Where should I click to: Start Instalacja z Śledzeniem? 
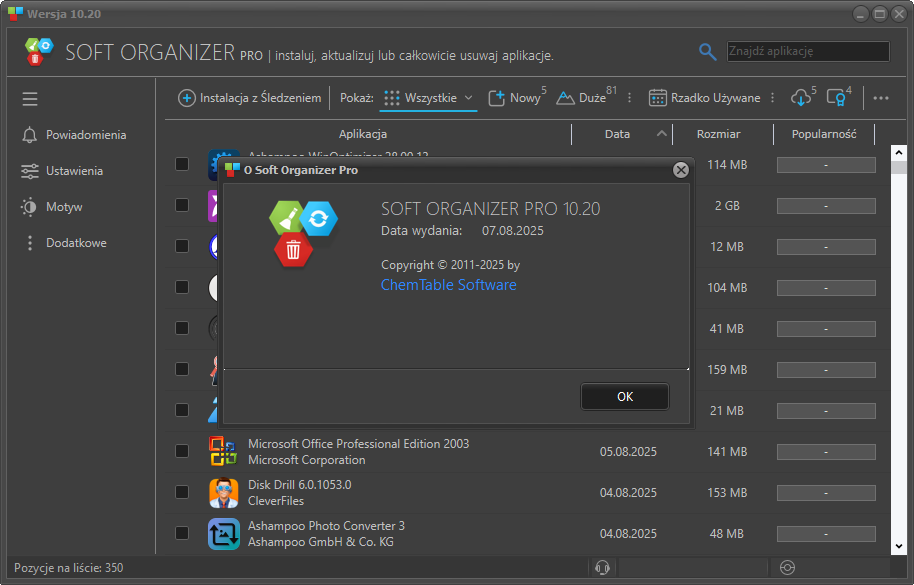249,98
